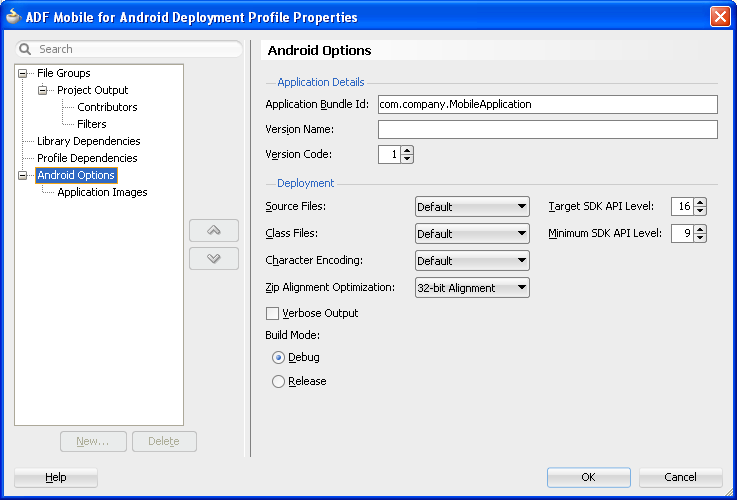Collapse the File Groups tree node

[x=23, y=73]
